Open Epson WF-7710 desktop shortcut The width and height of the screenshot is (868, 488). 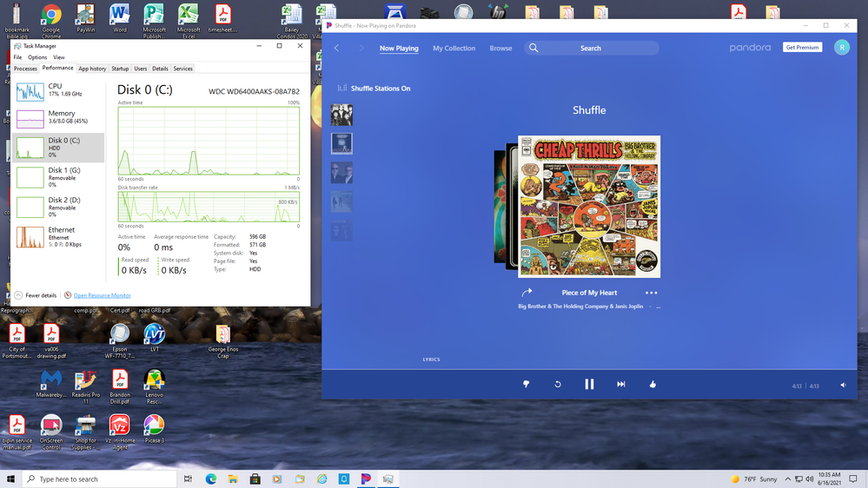(120, 341)
